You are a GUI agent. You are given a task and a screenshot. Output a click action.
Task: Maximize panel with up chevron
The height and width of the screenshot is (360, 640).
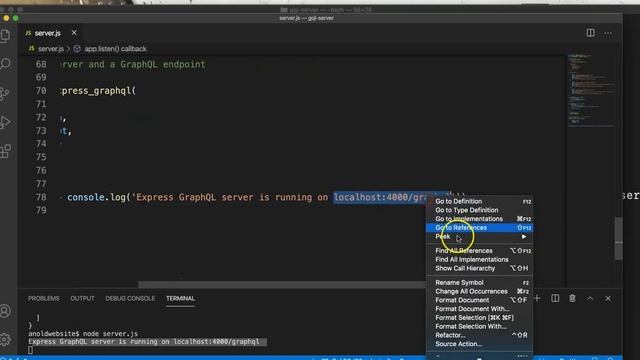point(590,298)
